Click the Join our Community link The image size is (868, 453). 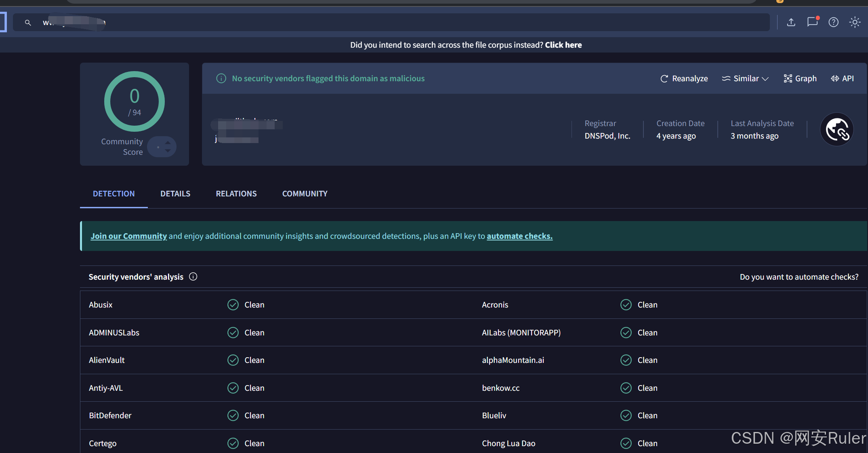128,236
